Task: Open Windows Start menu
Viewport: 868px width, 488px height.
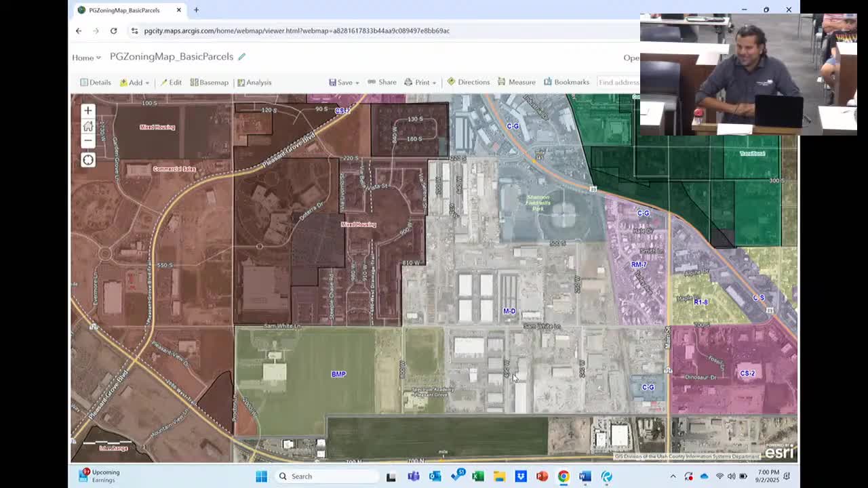Action: coord(261,476)
